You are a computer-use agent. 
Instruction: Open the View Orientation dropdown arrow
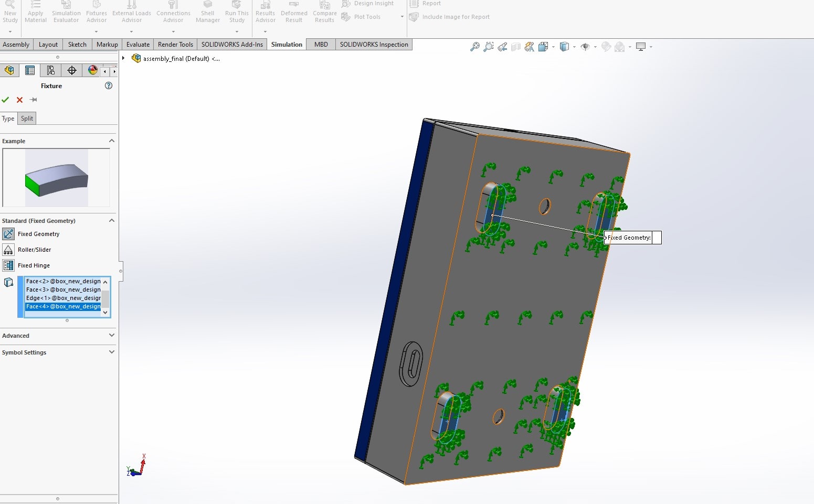click(553, 47)
